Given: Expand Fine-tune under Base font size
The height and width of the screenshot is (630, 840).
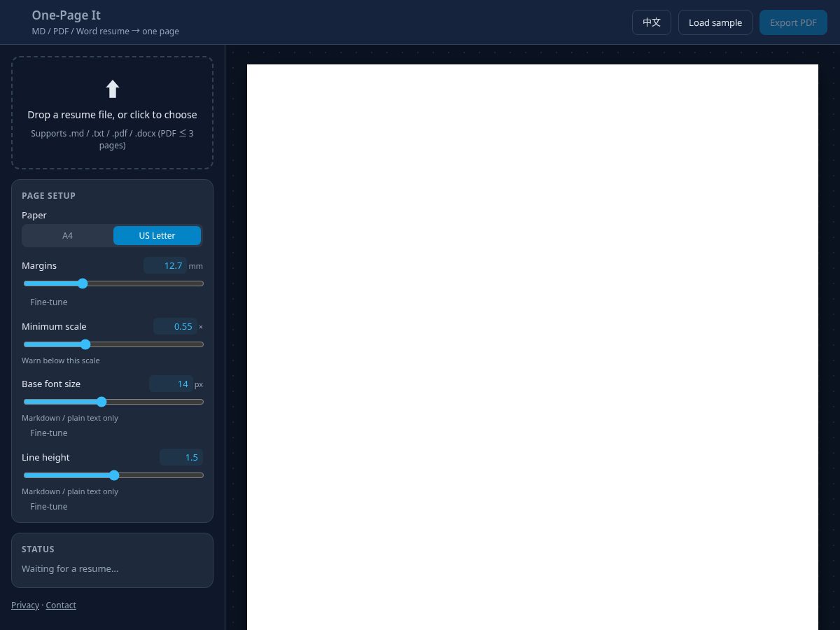Looking at the screenshot, I should [49, 433].
